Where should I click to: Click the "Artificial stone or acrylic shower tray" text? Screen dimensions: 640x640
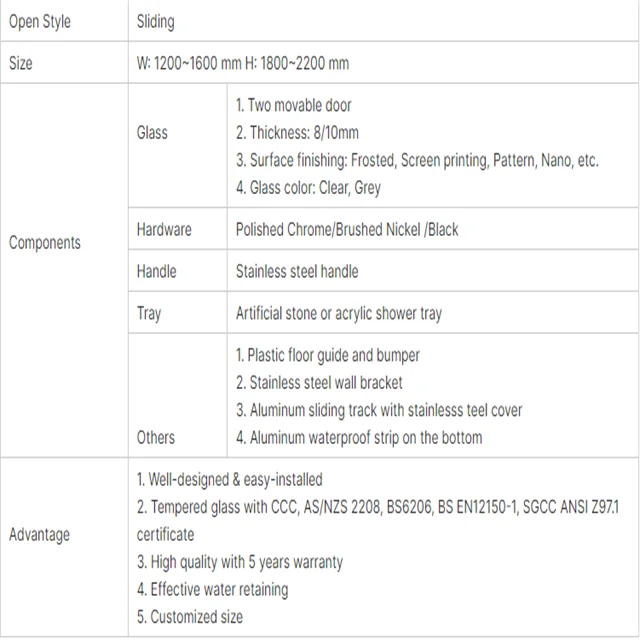click(339, 313)
